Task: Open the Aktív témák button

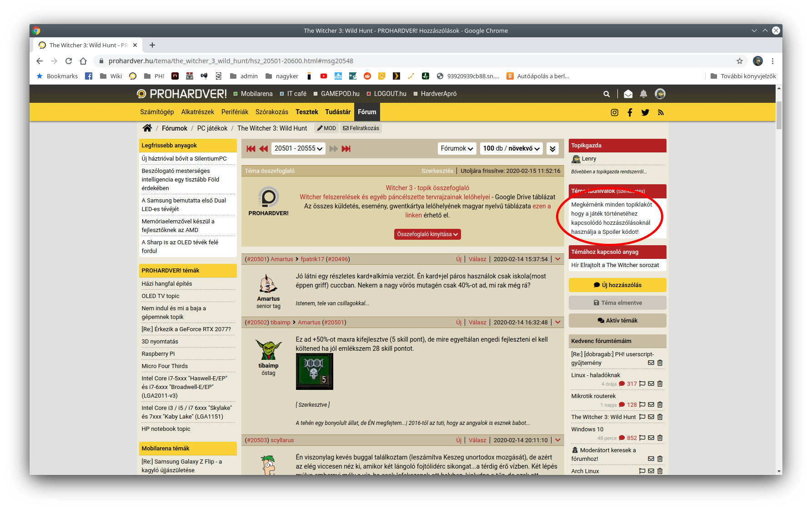Action: (617, 321)
